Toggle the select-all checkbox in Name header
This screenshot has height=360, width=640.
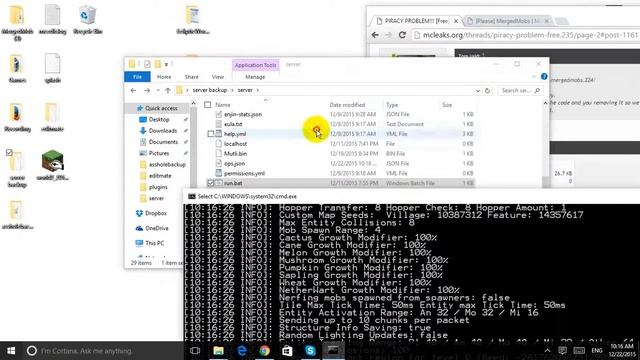207,105
